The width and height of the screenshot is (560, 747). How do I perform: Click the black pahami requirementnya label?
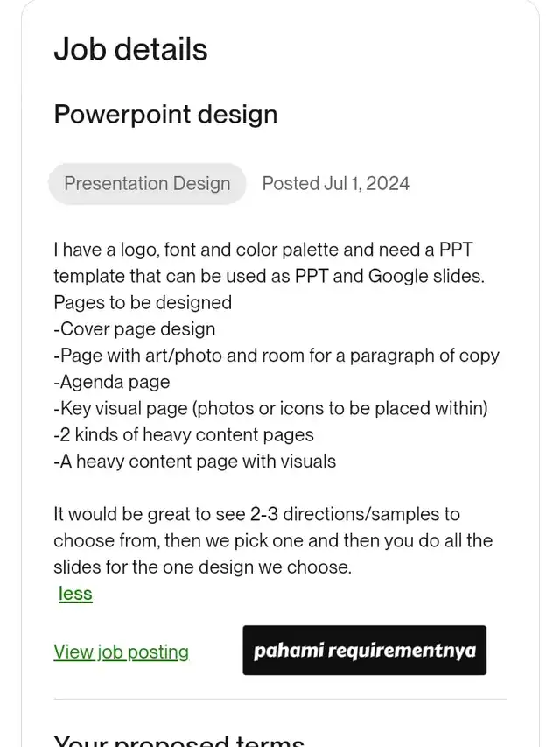pyautogui.click(x=364, y=651)
